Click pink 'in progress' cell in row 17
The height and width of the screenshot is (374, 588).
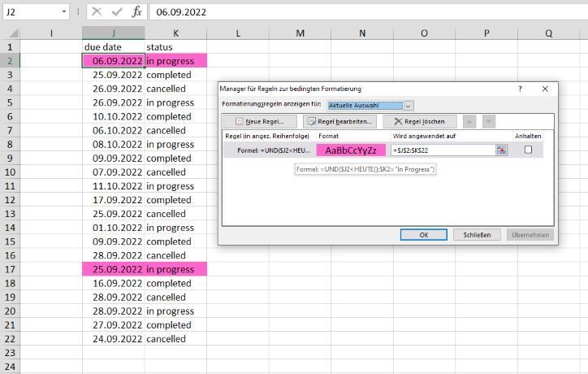(175, 269)
